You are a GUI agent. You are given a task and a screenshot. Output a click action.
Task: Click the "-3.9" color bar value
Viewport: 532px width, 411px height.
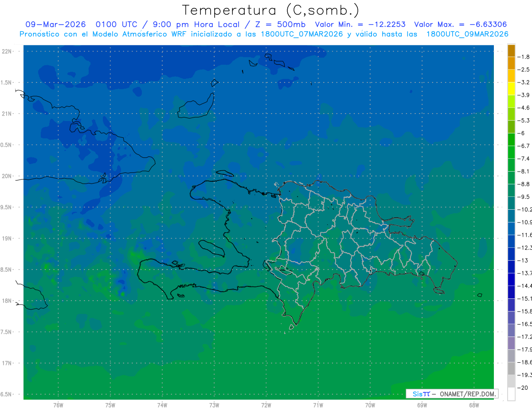click(524, 95)
